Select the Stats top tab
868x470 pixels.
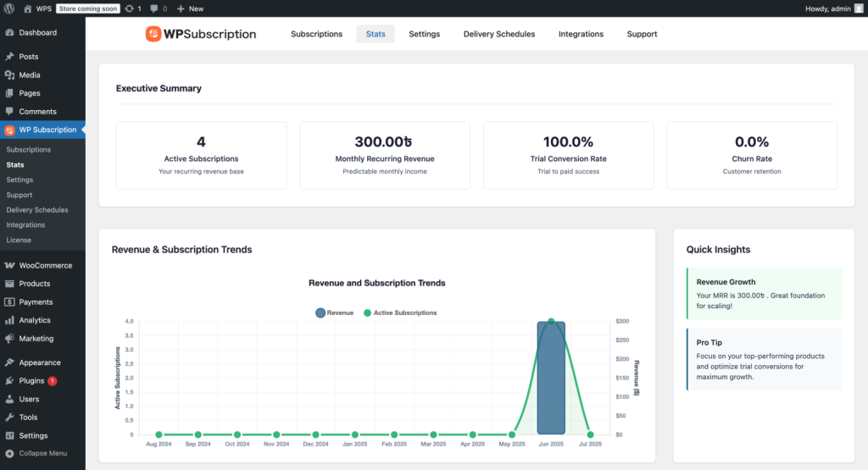click(376, 34)
